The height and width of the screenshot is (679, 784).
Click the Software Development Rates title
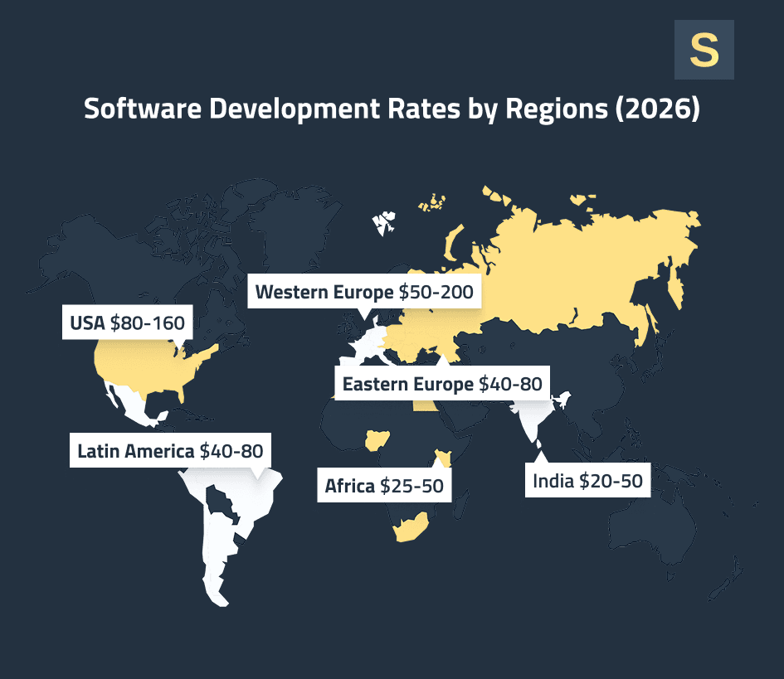[x=392, y=109]
